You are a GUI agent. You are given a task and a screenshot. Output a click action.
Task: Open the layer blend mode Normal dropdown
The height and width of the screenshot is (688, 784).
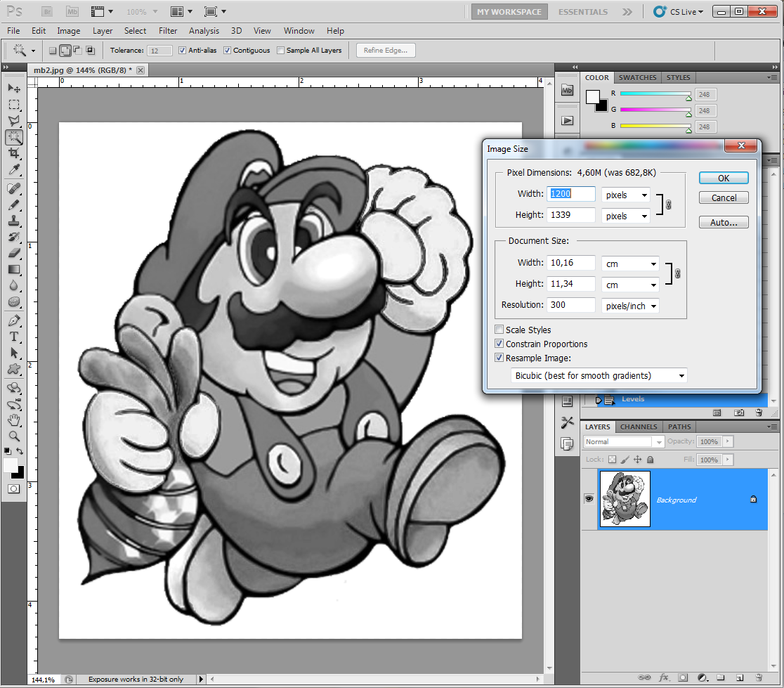(x=623, y=442)
